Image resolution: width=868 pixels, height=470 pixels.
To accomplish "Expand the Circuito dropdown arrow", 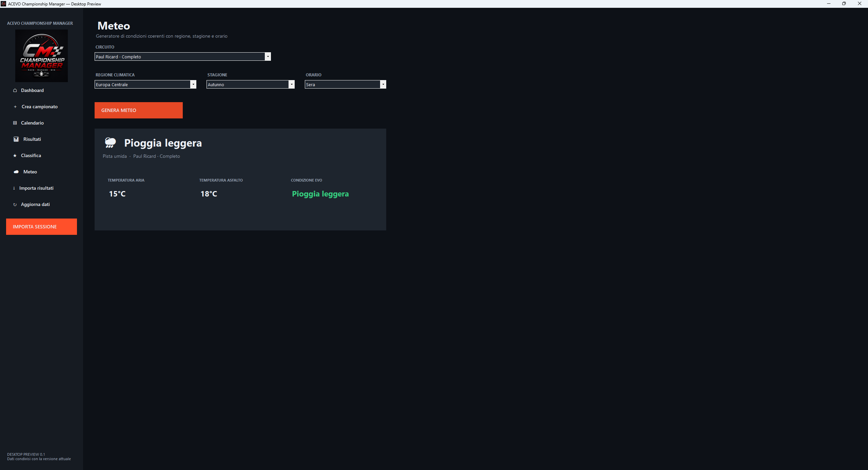I will point(268,57).
